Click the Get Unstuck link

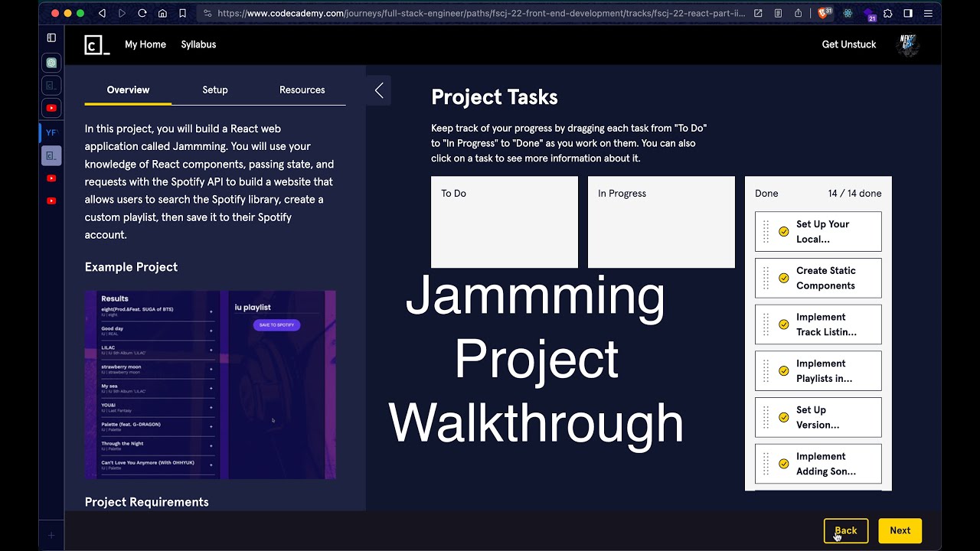point(849,44)
